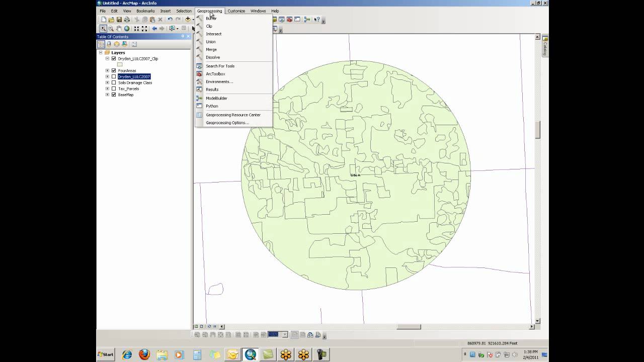Click List By Selection icon
Image resolution: width=644 pixels, height=362 pixels.
(125, 44)
